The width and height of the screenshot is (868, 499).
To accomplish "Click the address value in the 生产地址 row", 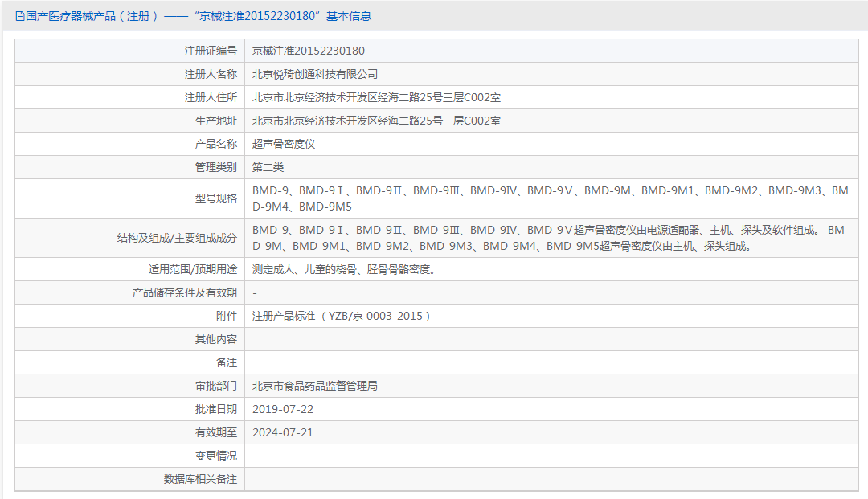I will click(376, 121).
